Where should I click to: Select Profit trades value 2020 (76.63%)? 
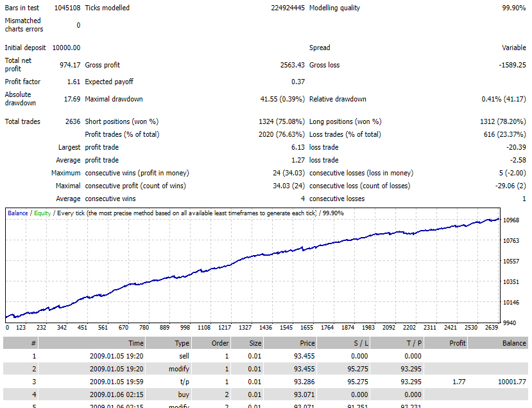[282, 134]
